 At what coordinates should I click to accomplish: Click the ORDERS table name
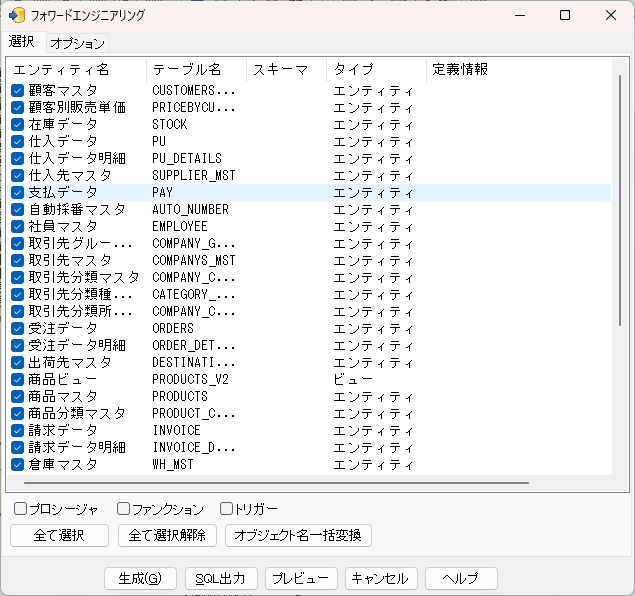(x=173, y=328)
